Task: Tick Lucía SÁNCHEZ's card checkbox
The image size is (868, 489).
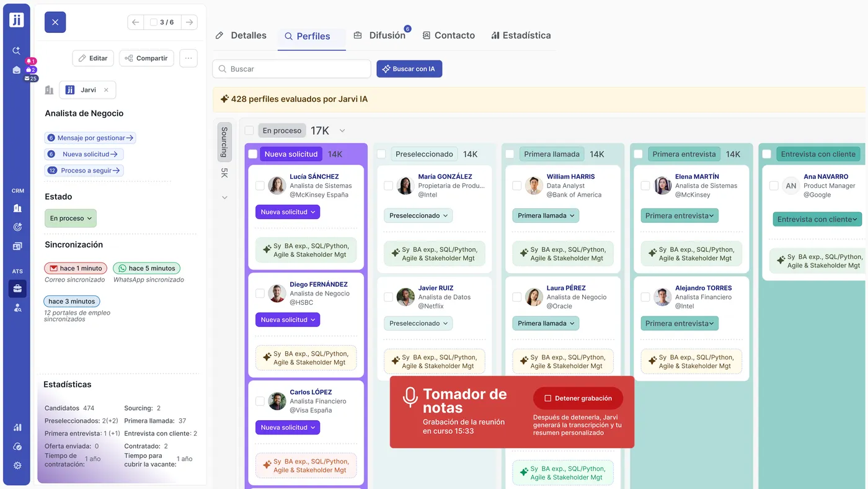Action: [x=260, y=186]
